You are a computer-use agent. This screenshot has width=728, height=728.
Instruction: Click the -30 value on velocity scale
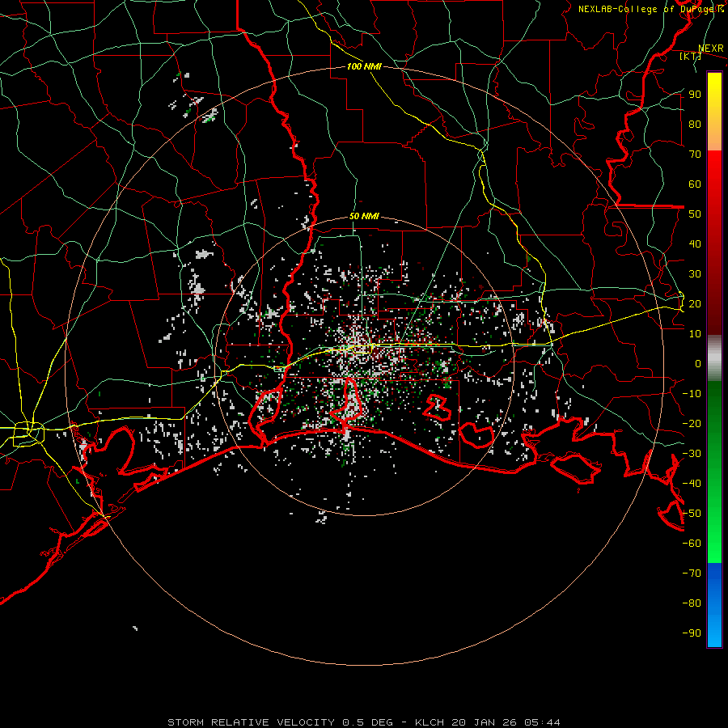[x=692, y=454]
